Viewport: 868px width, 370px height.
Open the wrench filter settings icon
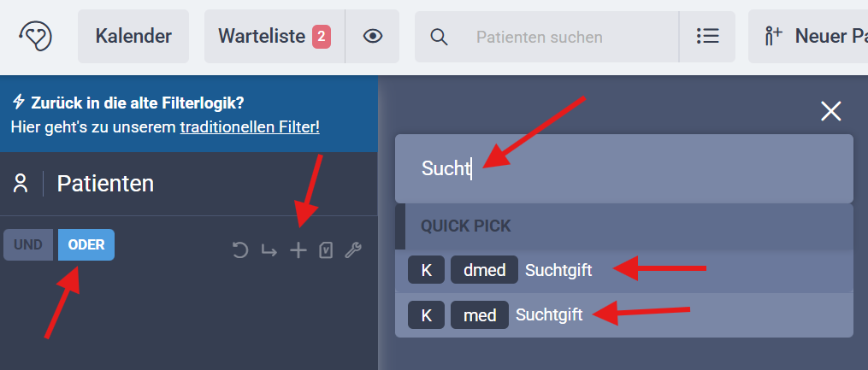(352, 250)
